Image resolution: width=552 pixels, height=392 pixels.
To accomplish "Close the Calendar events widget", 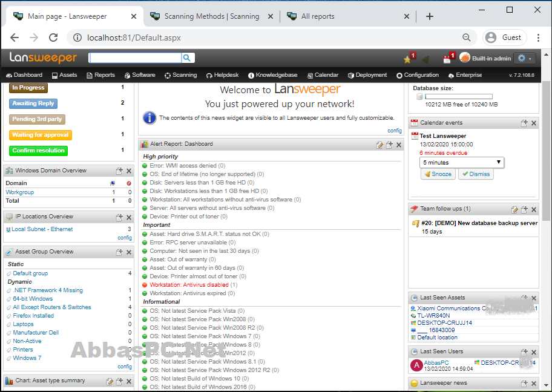I will click(534, 123).
